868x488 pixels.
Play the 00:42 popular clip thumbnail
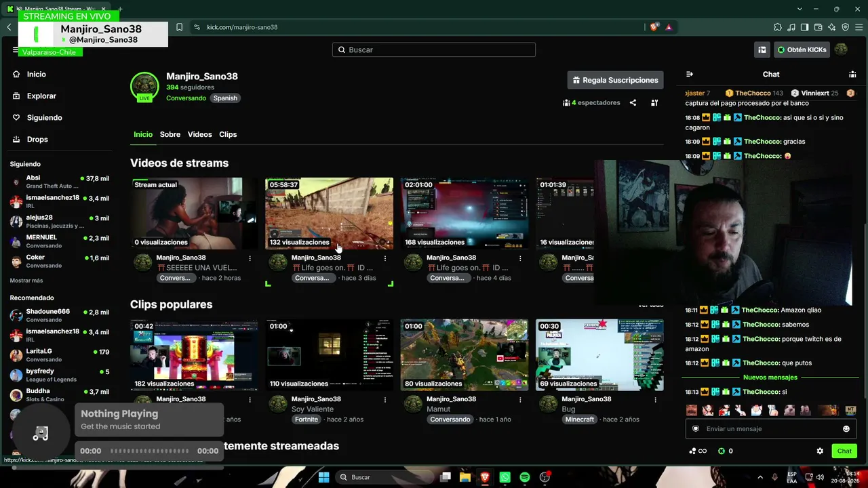(194, 355)
